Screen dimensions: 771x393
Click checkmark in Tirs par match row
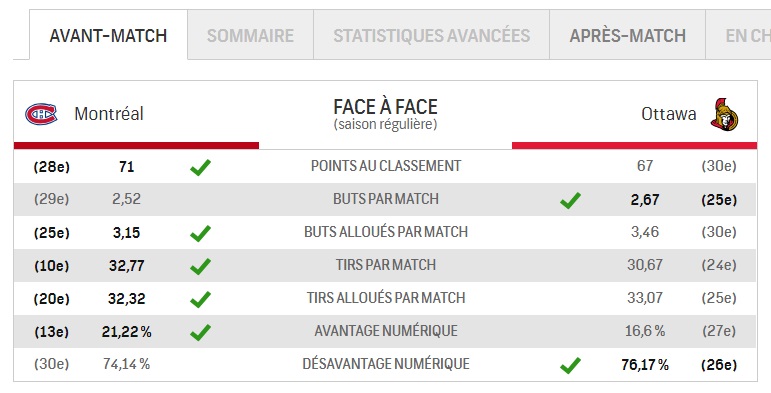click(x=201, y=266)
